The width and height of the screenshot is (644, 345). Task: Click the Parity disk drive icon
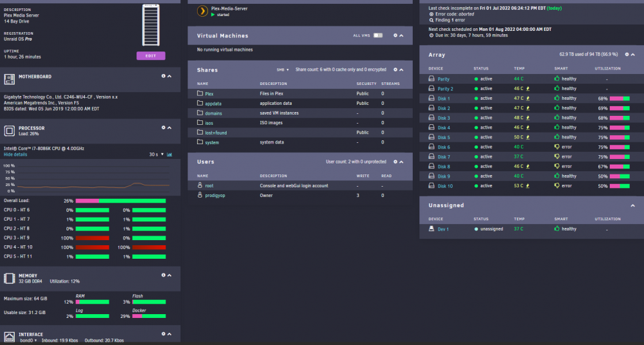click(431, 79)
